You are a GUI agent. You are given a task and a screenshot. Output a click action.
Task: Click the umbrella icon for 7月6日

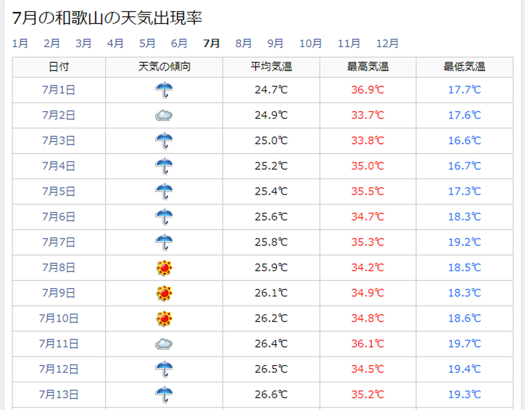(164, 217)
